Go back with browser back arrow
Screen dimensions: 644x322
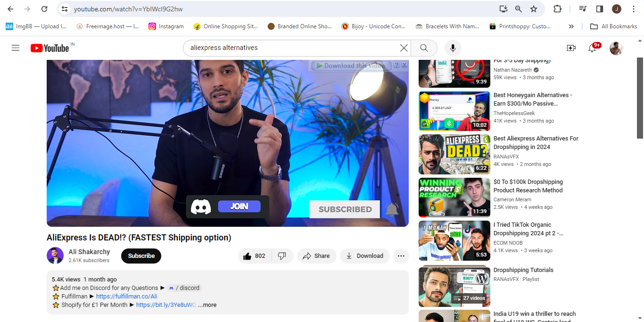10,9
